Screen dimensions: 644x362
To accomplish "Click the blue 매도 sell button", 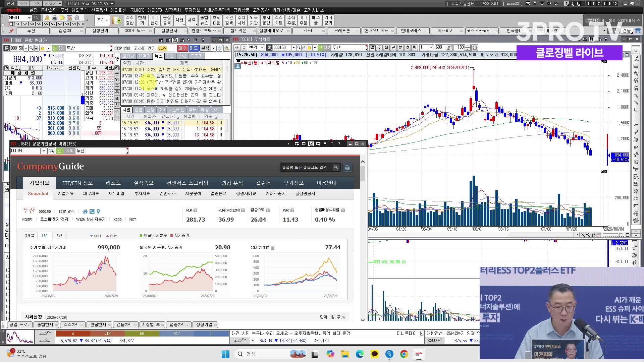I will (194, 48).
